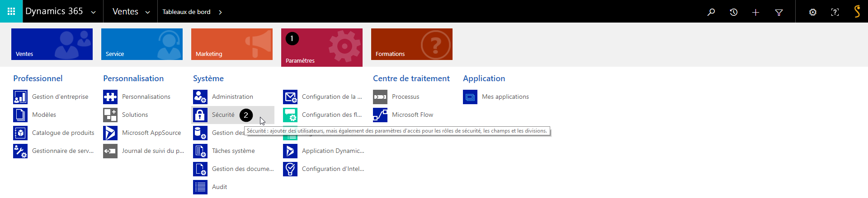Click Tableaux de bord breadcrumb
This screenshot has width=868, height=198.
(186, 12)
